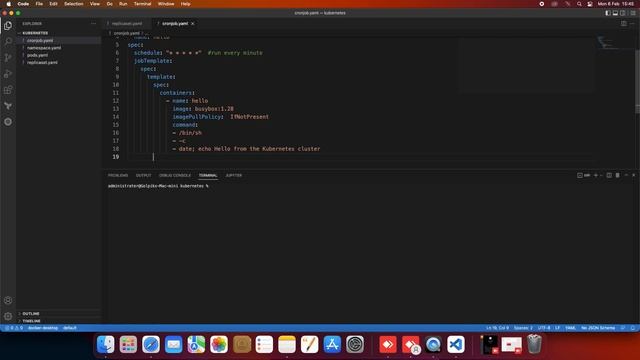
Task: Maximize the terminal panel size
Action: point(626,175)
